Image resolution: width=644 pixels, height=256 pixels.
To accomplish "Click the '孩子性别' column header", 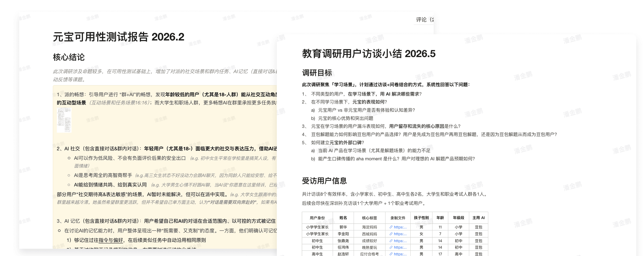I will [421, 218].
